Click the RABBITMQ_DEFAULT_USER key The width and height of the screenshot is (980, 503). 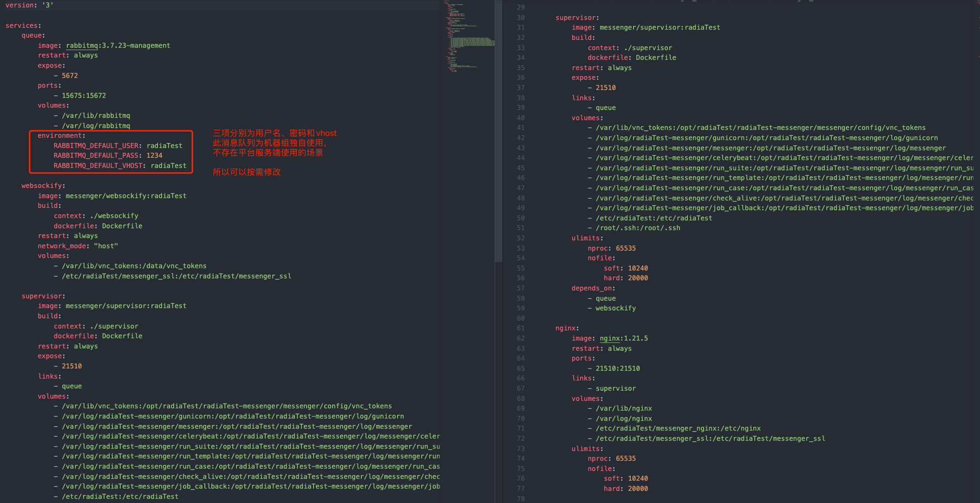coord(96,146)
